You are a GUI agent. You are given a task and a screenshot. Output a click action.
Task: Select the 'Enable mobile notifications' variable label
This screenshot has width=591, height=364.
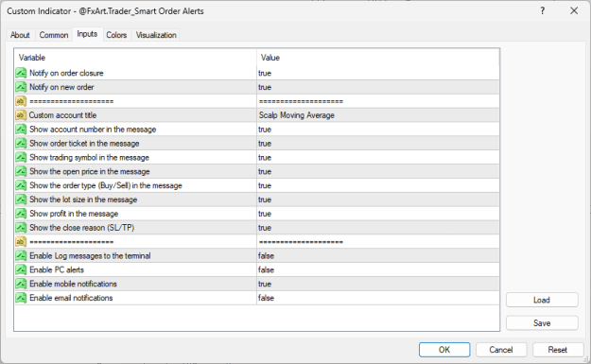[73, 284]
